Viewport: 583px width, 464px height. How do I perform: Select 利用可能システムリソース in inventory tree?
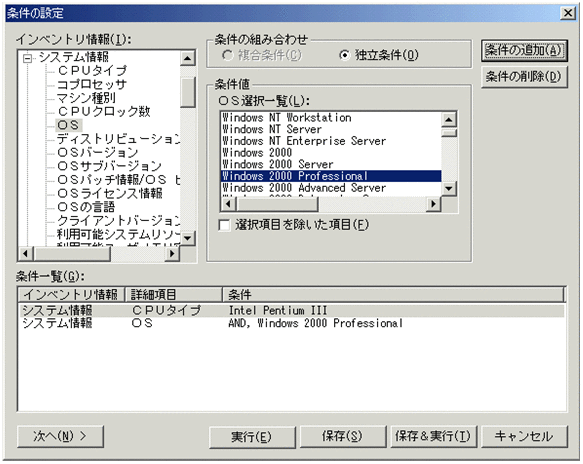click(x=118, y=234)
